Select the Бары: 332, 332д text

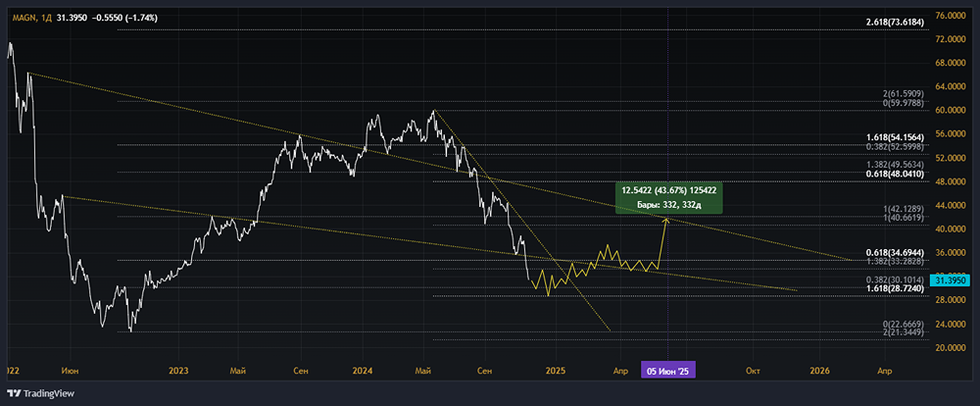pyautogui.click(x=668, y=205)
